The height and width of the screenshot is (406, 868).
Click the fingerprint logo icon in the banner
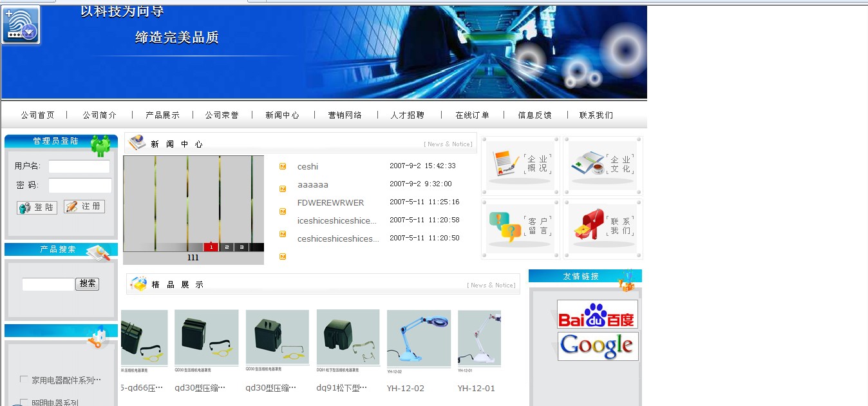(x=21, y=24)
